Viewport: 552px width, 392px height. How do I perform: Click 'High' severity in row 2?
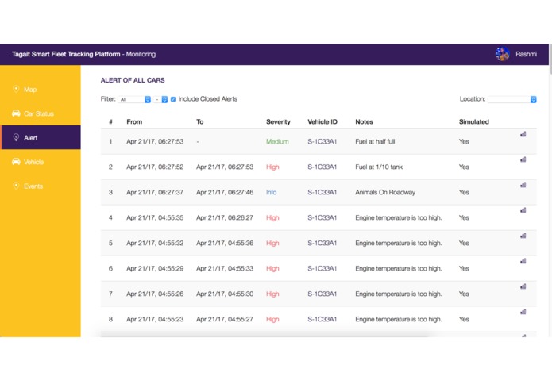click(272, 167)
